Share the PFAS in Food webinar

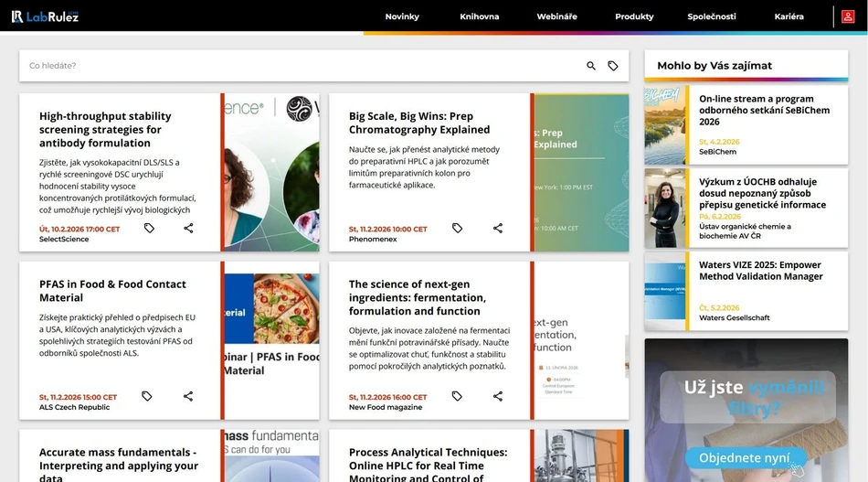click(188, 396)
